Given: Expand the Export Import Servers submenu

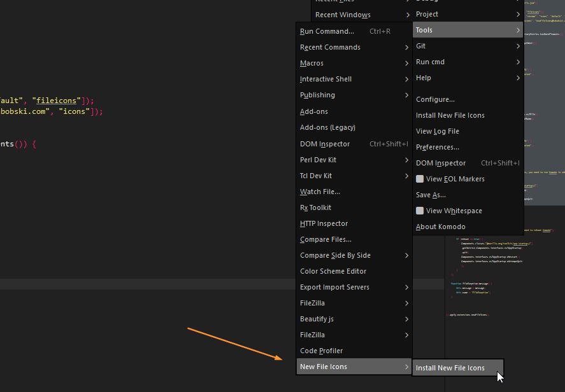Looking at the screenshot, I should (x=354, y=287).
